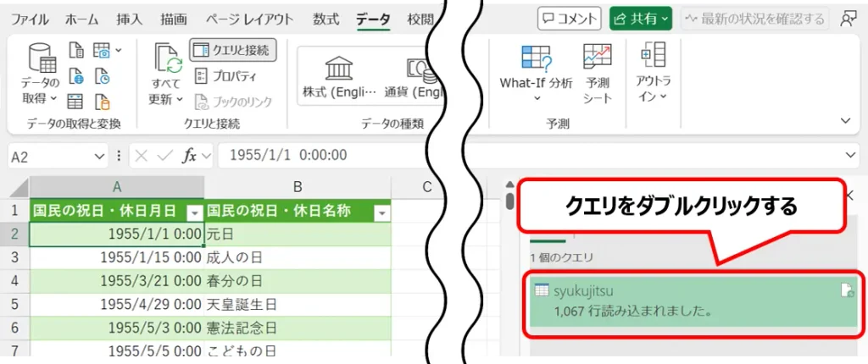Click cell containing 1955/1/15 0:00
Screen dimensions: 868x364
[117, 258]
